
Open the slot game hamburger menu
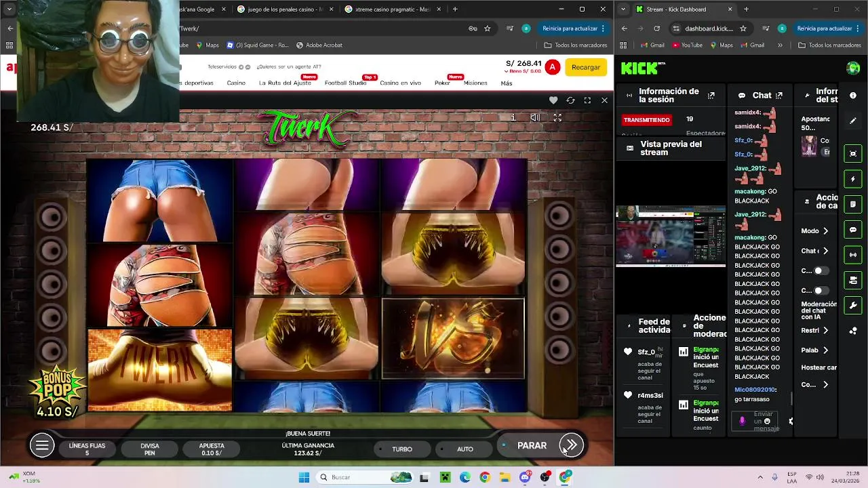coord(42,445)
